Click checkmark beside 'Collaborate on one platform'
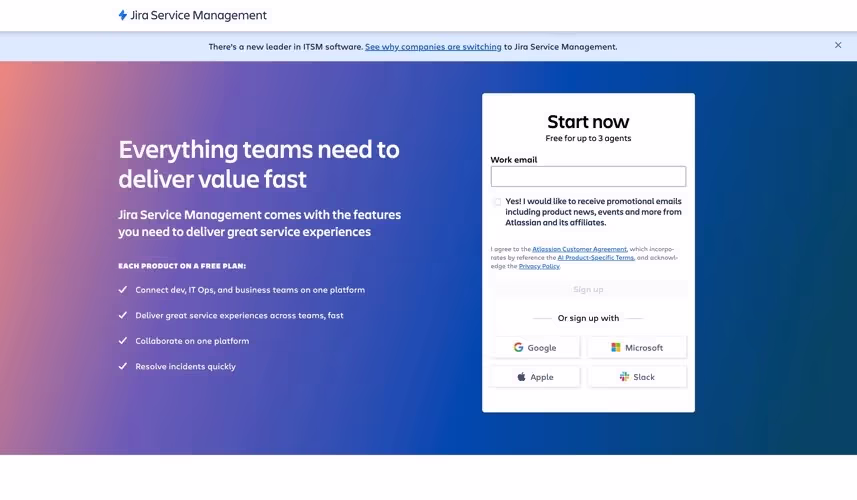Screen dimensions: 857x500 122,340
